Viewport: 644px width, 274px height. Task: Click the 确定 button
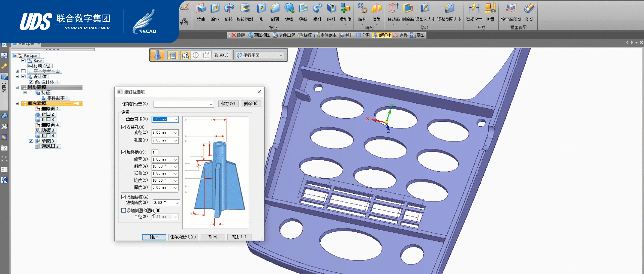tap(154, 237)
